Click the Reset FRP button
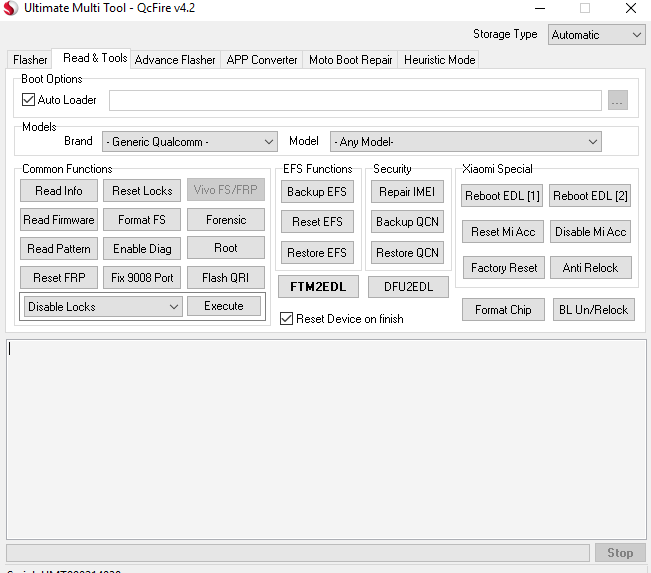 (x=59, y=277)
